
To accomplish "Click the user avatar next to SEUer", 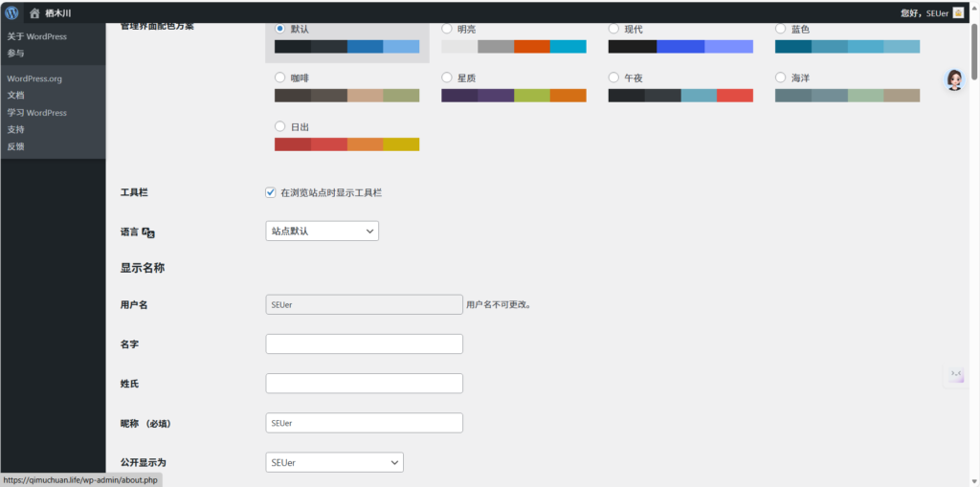I will 958,12.
